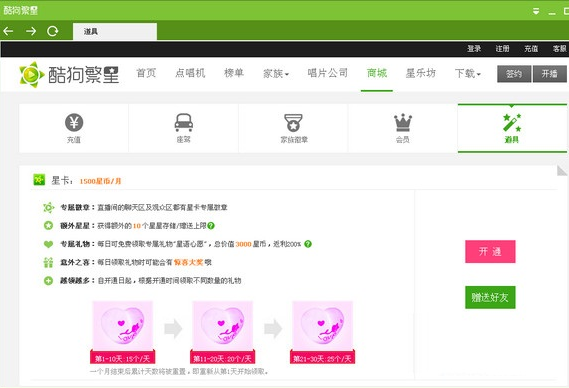Click help icon after 赠送上限

(211, 226)
